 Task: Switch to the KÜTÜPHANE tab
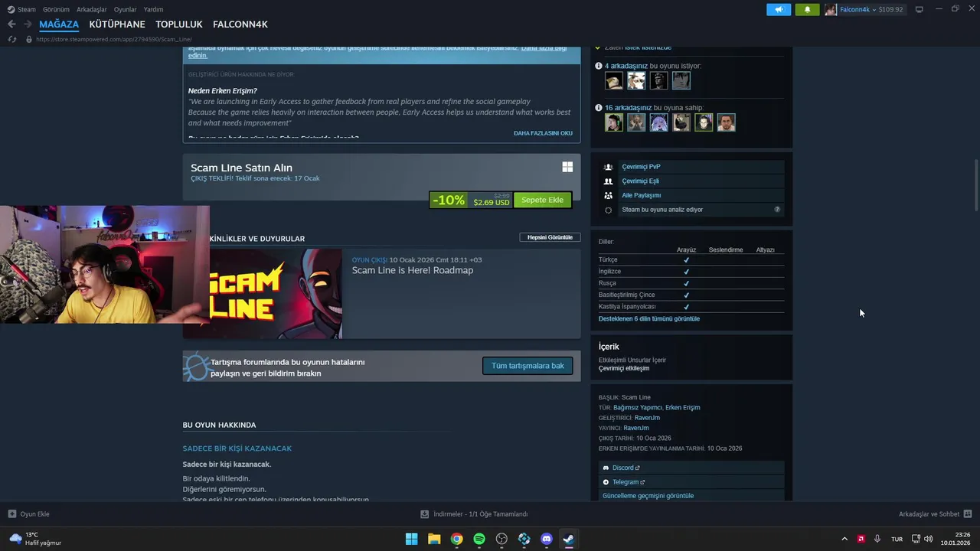coord(117,24)
